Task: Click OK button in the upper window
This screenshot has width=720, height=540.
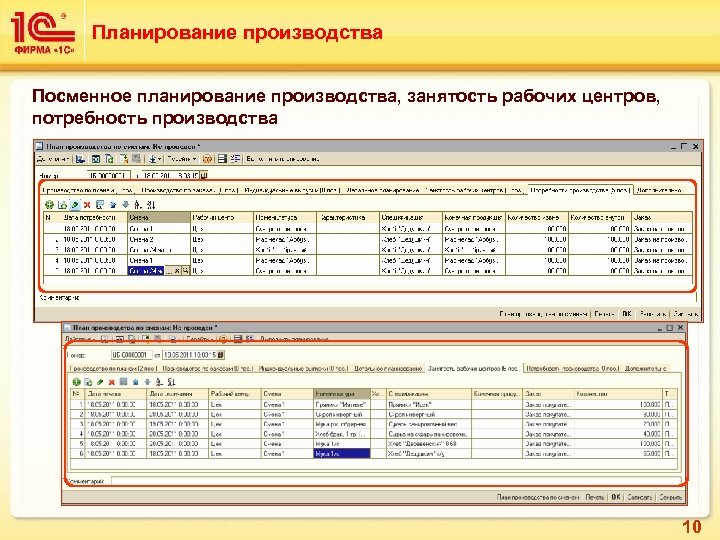Action: tap(626, 314)
